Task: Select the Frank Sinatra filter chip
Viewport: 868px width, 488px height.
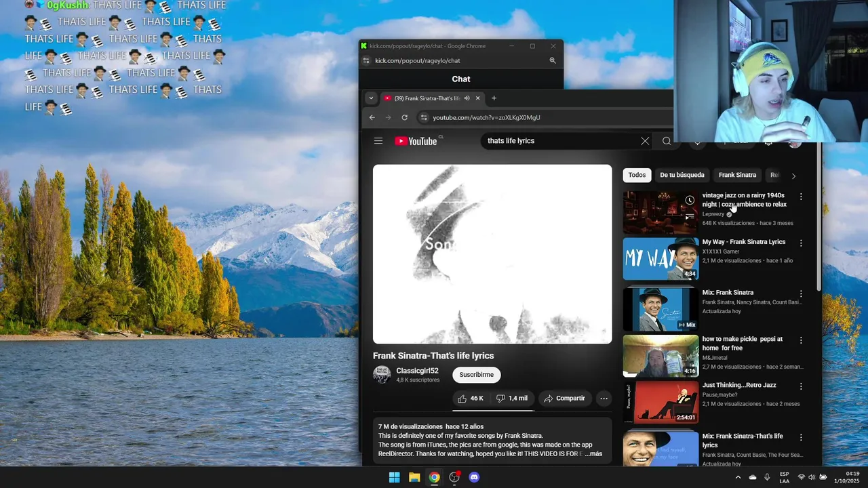Action: (737, 175)
